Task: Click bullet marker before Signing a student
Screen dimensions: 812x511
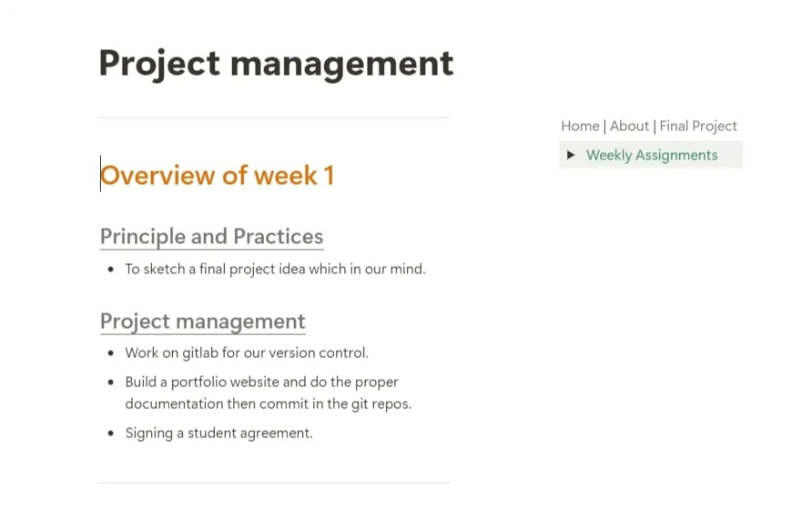Action: click(111, 434)
